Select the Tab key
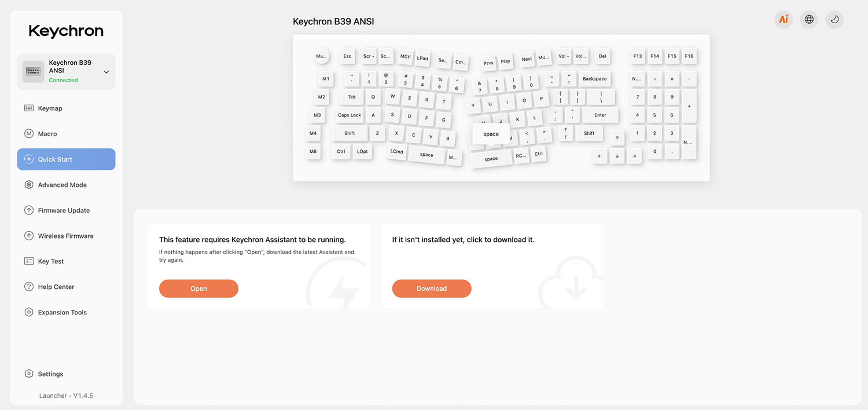Image resolution: width=868 pixels, height=410 pixels. [352, 97]
